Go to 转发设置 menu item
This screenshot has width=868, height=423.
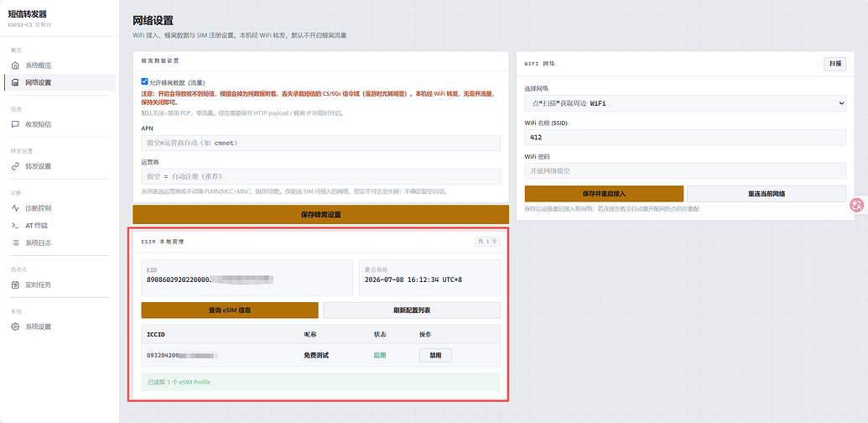(60, 166)
